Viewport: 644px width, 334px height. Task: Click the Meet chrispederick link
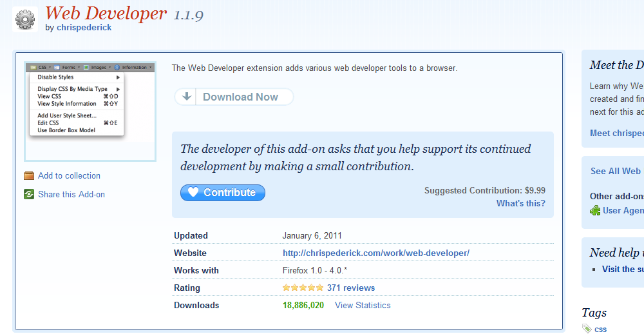tap(617, 133)
